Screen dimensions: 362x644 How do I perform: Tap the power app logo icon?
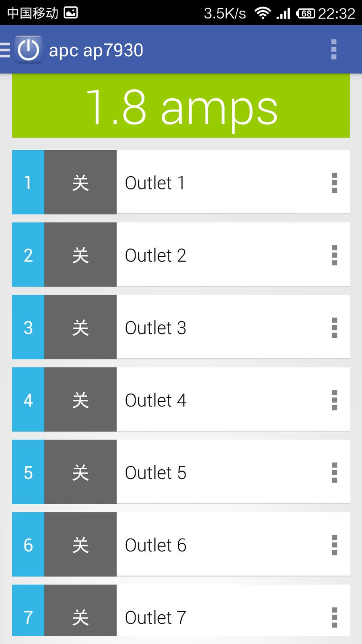click(x=28, y=50)
